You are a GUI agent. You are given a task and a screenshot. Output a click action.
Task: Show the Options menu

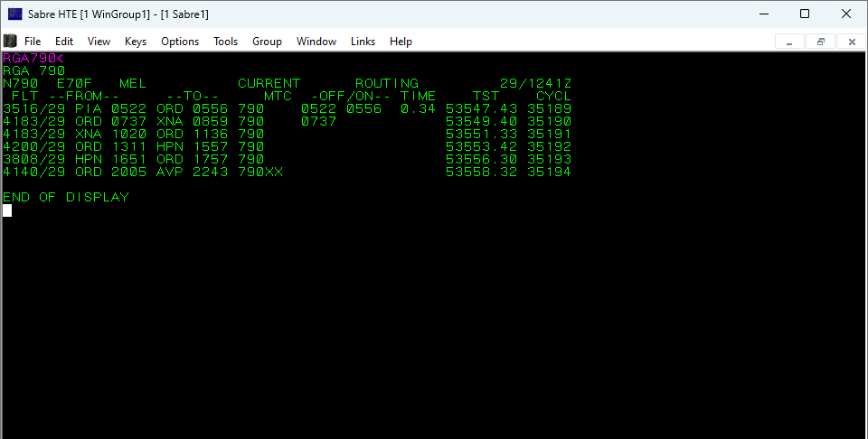(180, 42)
